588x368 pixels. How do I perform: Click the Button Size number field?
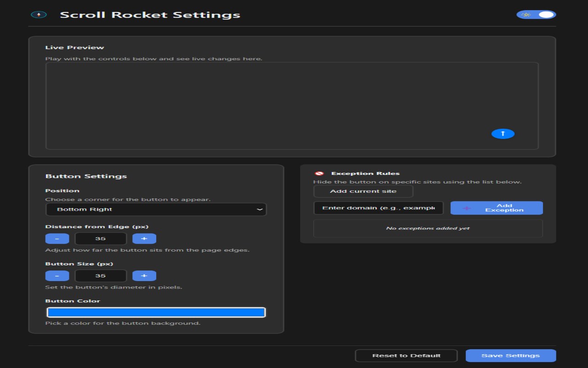tap(101, 276)
